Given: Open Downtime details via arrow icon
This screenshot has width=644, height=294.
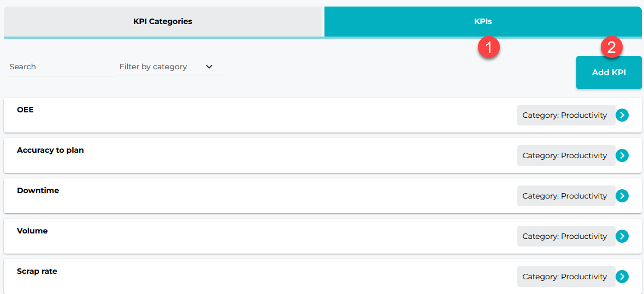Looking at the screenshot, I should coord(622,196).
